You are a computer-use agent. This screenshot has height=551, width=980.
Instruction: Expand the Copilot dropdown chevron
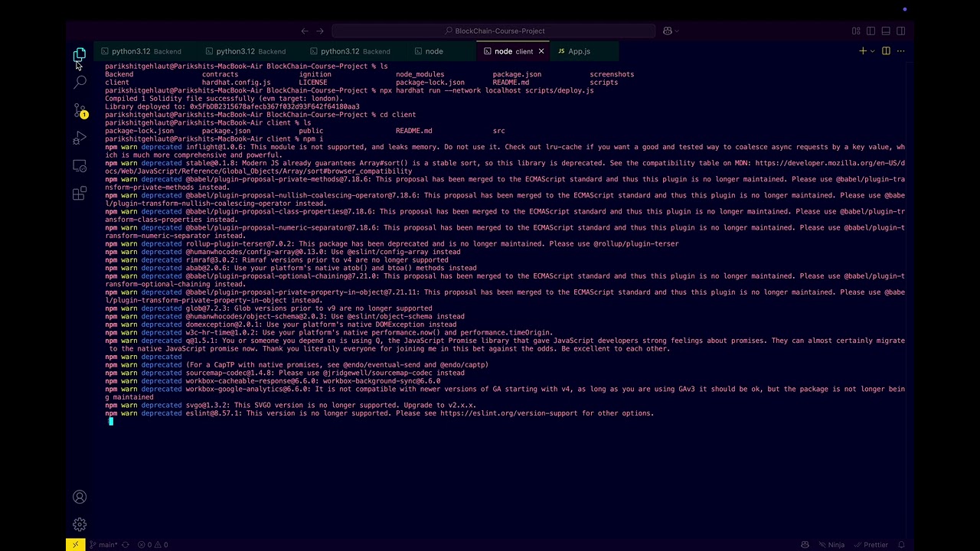pos(678,31)
